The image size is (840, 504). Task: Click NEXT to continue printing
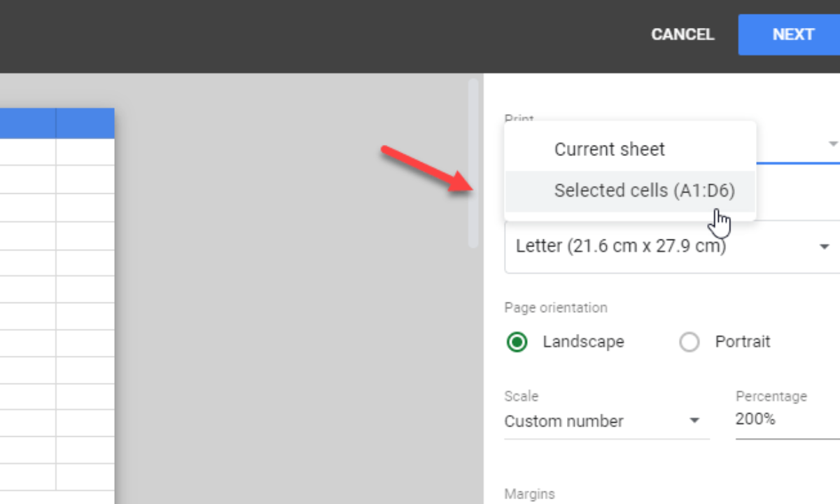coord(793,34)
